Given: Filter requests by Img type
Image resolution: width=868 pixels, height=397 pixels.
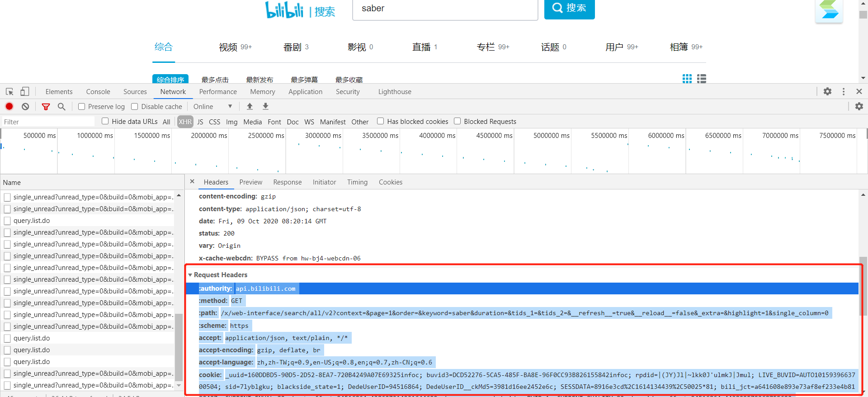Looking at the screenshot, I should pos(231,122).
